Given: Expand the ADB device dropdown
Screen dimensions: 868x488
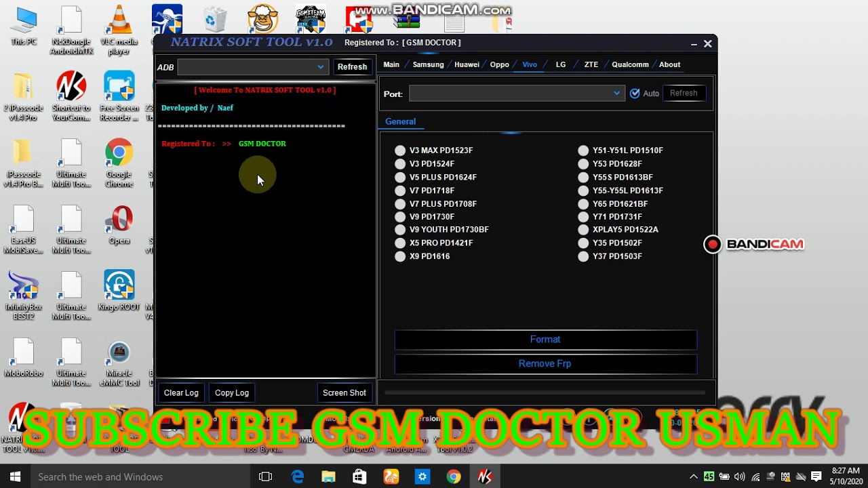Looking at the screenshot, I should coord(320,67).
